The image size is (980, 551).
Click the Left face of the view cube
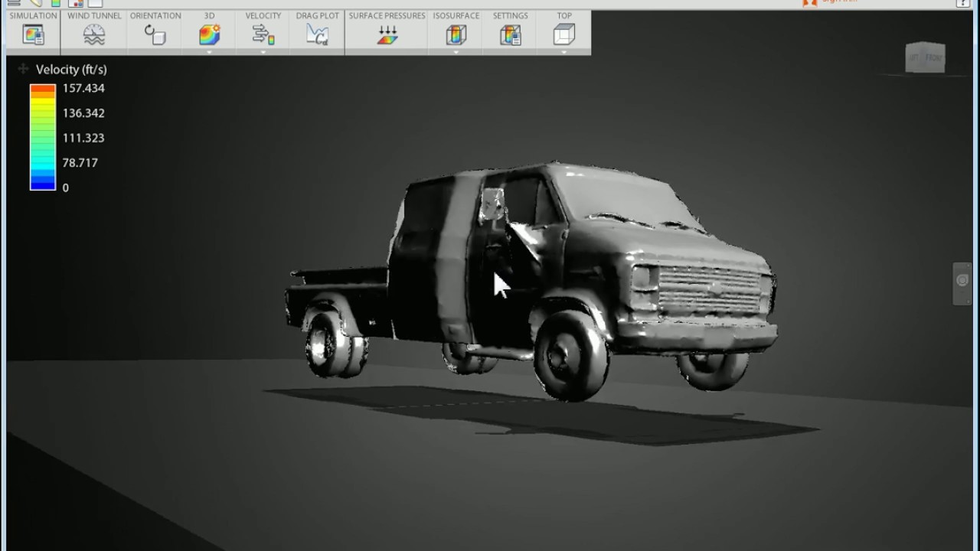(x=915, y=58)
